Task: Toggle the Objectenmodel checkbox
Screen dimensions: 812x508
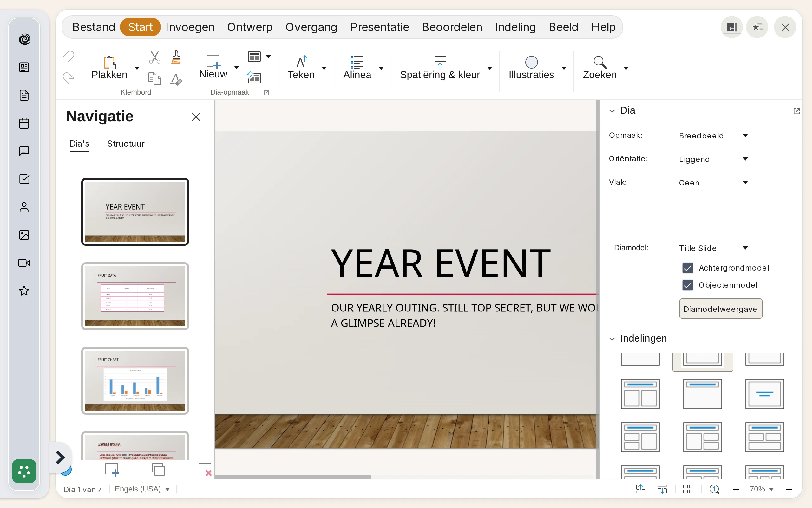Action: 688,285
